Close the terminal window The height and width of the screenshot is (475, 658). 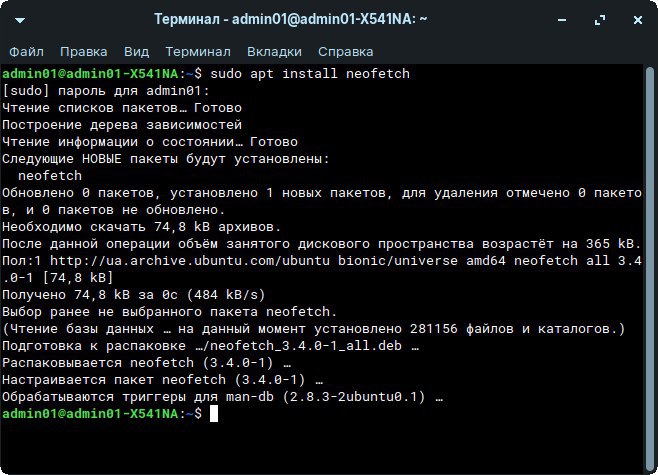pos(636,19)
